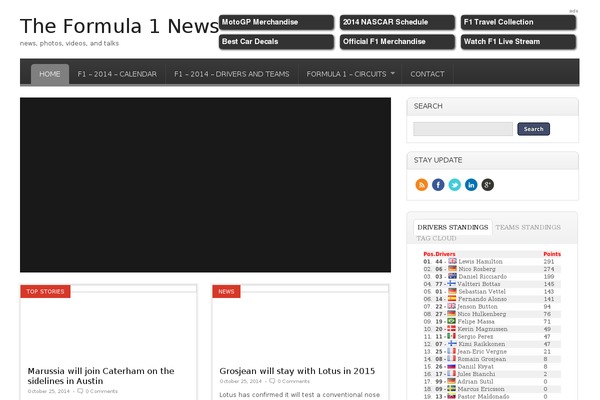The height and width of the screenshot is (400, 600).
Task: Click the flag next to Valtteri Bottas
Action: click(452, 284)
